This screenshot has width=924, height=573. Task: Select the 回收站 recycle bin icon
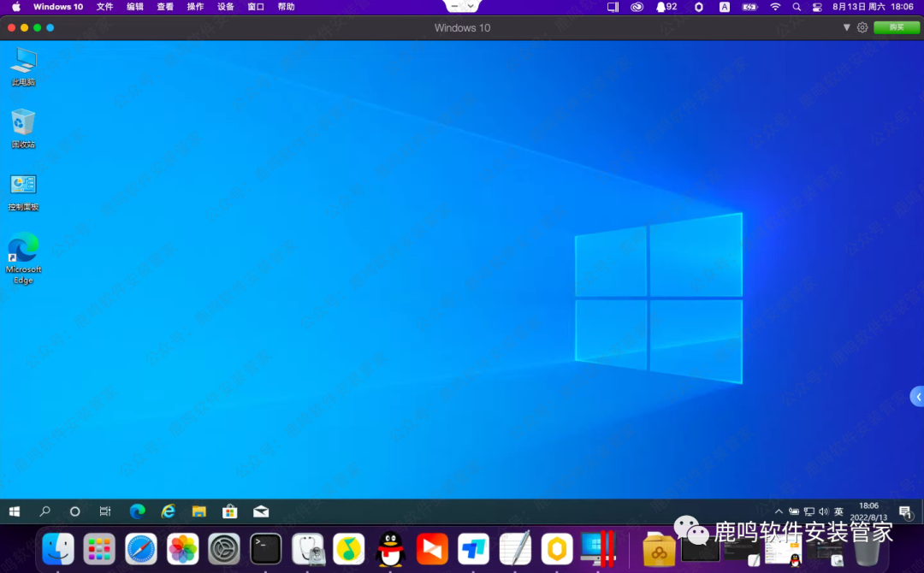coord(24,128)
